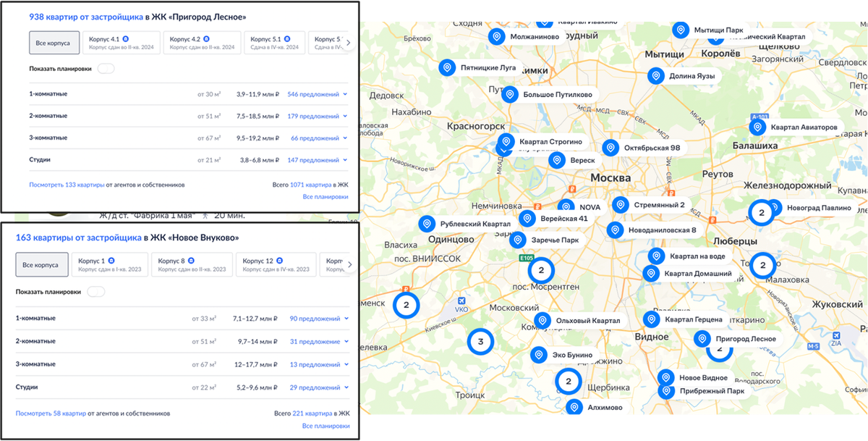The height and width of the screenshot is (441, 868).
Task: Switch to the Корпус 8 tab
Action: [x=192, y=265]
